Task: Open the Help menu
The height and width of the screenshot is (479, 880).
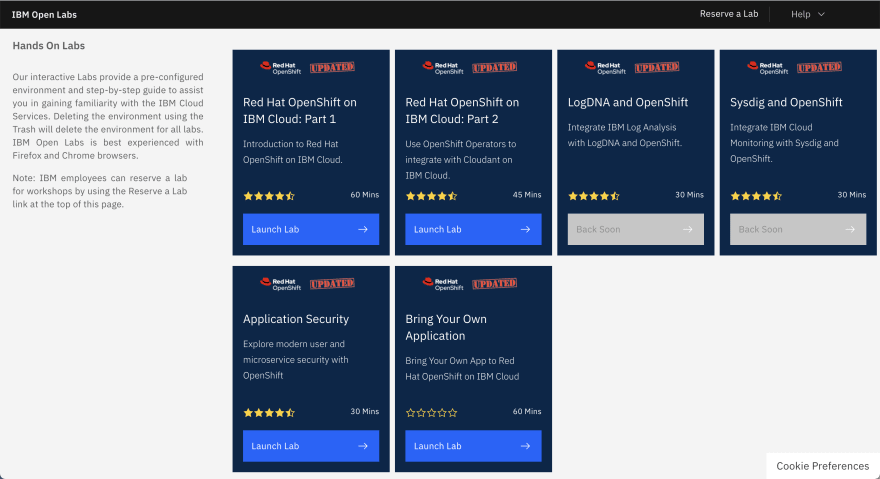Action: pyautogui.click(x=808, y=14)
